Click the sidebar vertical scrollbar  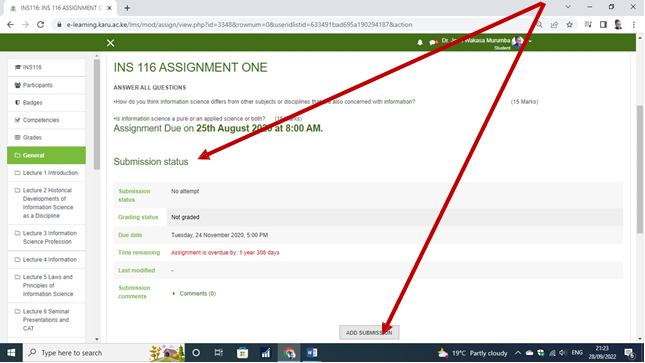(97, 114)
